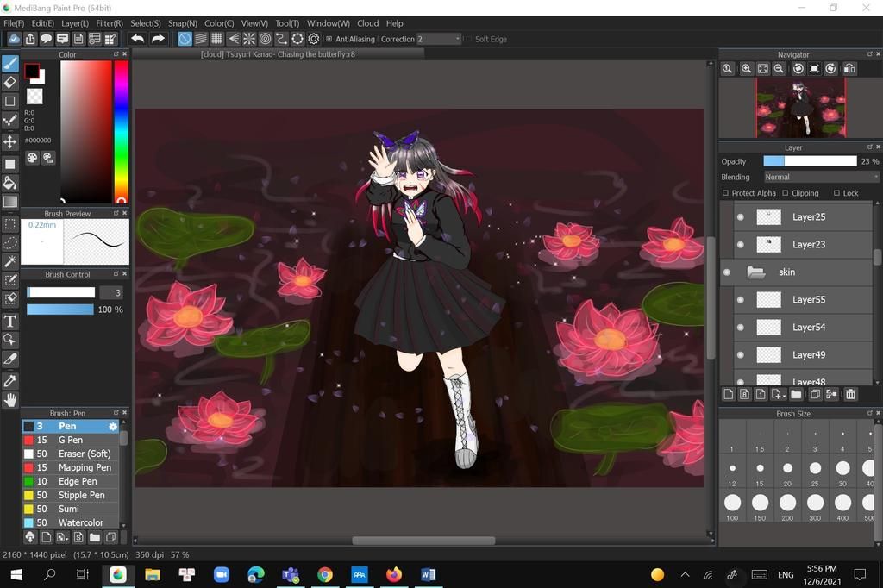Viewport: 883px width, 588px height.
Task: Hide Layer55 using its visibility dot
Action: click(x=741, y=300)
